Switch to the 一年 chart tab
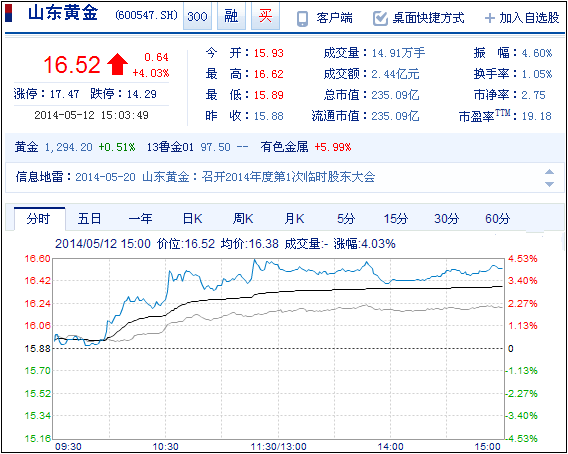Screen dimensions: 568x454 (x=141, y=219)
